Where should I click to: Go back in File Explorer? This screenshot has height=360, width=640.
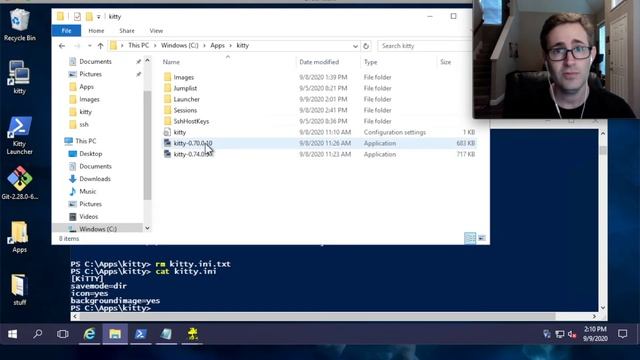pyautogui.click(x=62, y=46)
